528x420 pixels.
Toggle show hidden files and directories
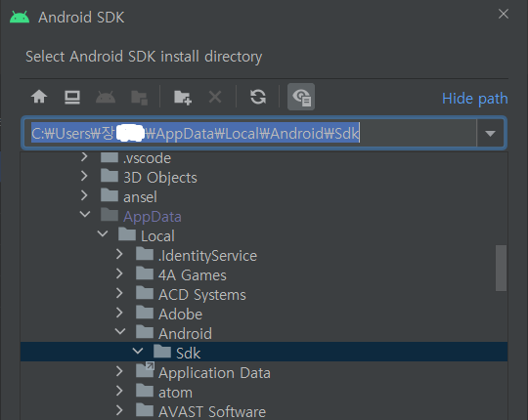click(301, 97)
